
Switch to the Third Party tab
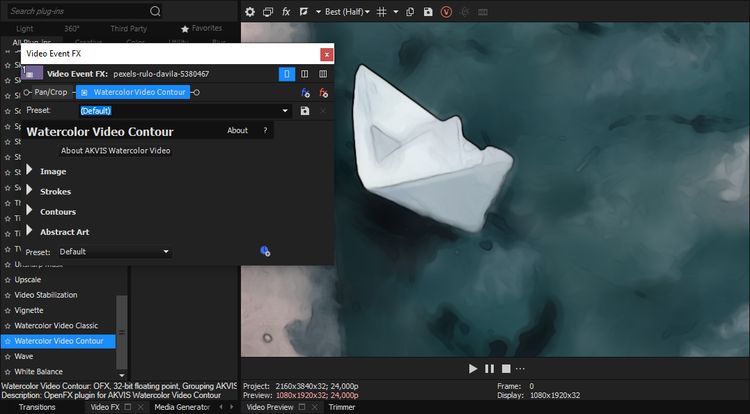click(129, 29)
